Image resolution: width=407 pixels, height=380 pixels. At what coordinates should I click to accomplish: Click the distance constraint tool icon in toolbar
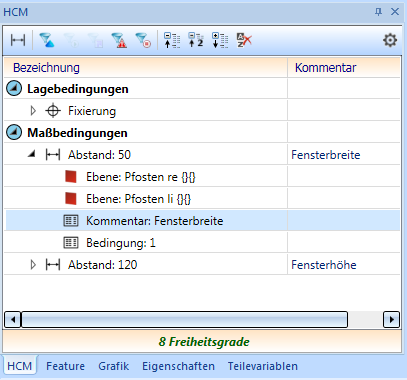18,40
